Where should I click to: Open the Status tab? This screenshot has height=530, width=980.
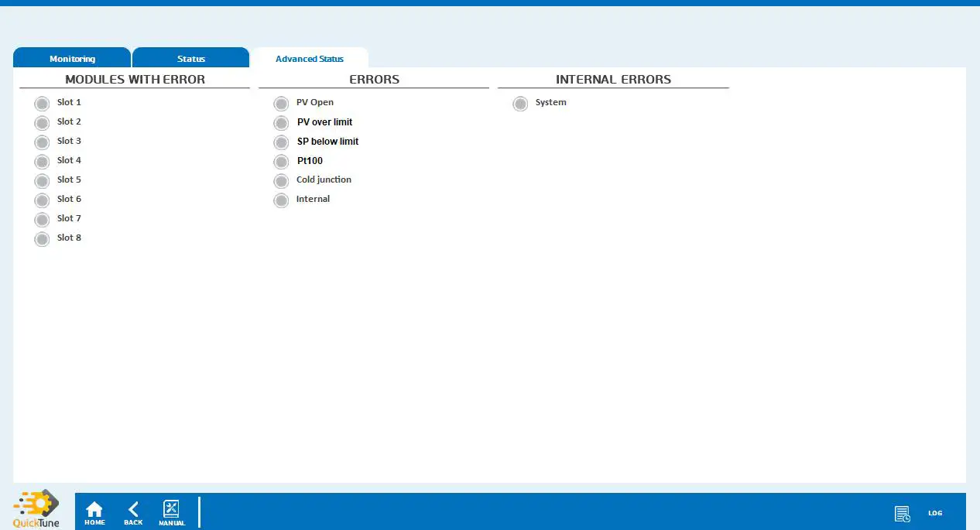(190, 58)
